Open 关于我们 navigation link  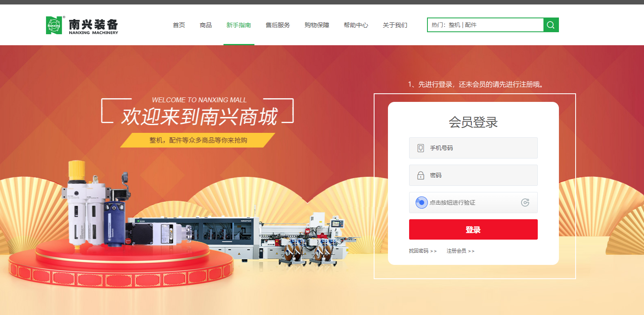click(395, 25)
